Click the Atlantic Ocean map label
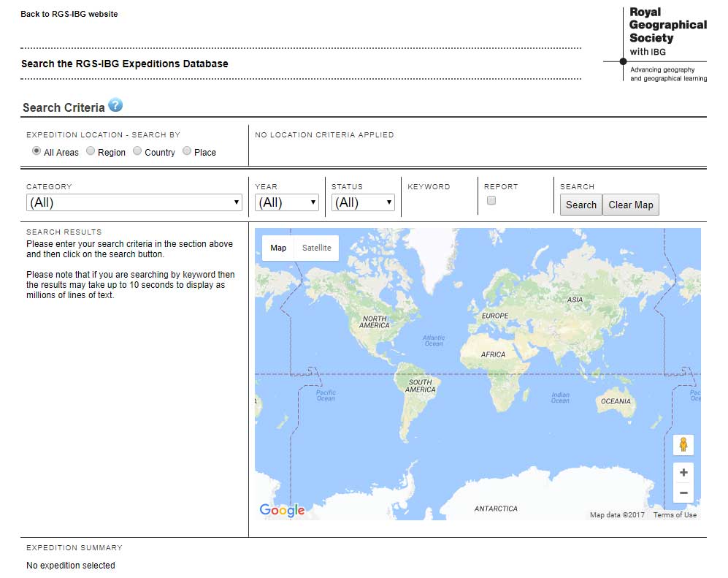This screenshot has width=728, height=578. click(x=434, y=341)
